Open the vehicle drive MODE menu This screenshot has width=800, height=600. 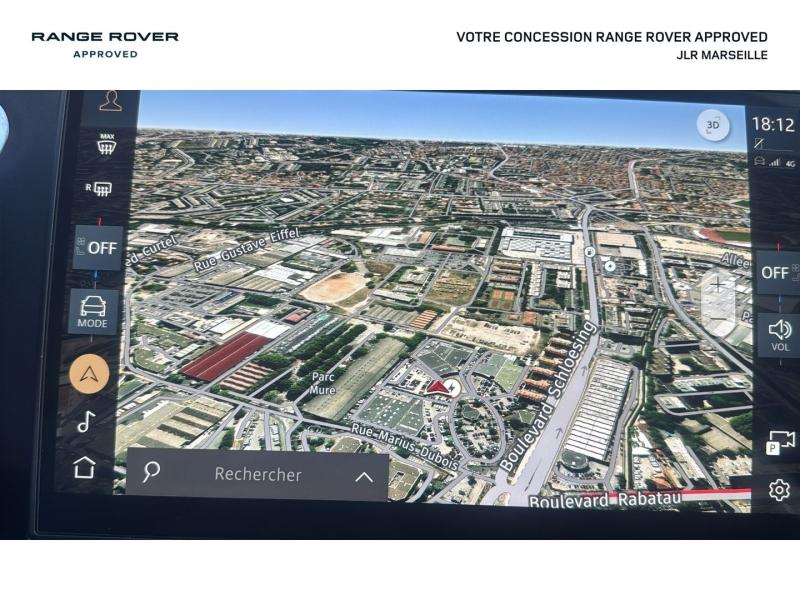[x=93, y=311]
